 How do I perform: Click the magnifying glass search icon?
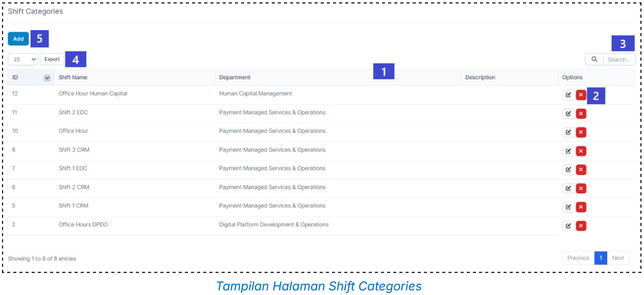[x=594, y=59]
